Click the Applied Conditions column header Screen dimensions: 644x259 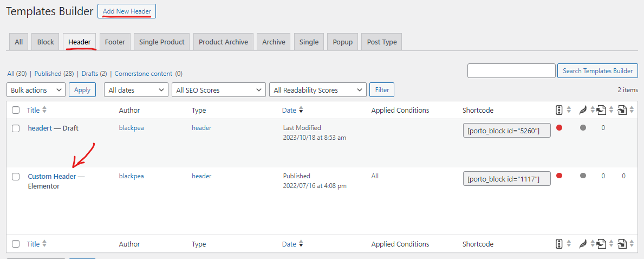coord(400,110)
